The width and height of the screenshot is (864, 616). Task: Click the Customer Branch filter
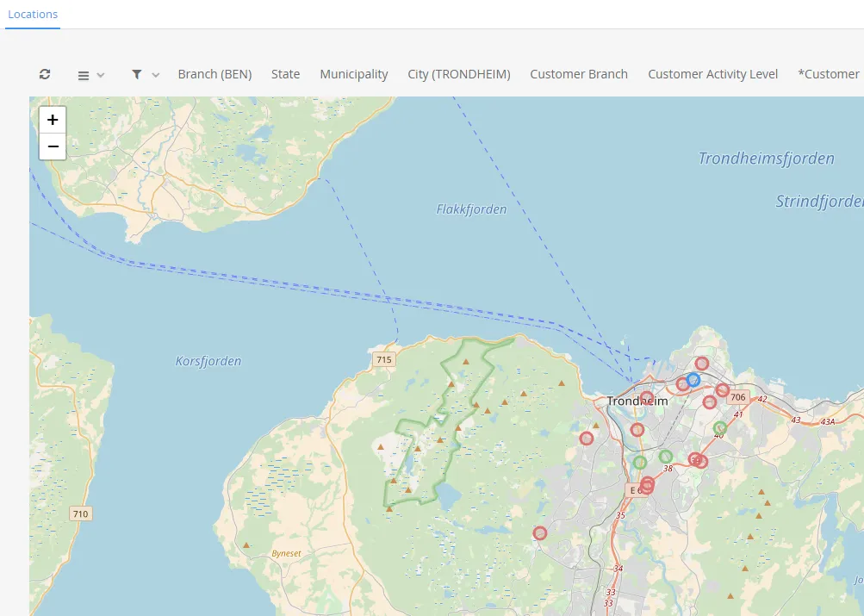(x=579, y=74)
